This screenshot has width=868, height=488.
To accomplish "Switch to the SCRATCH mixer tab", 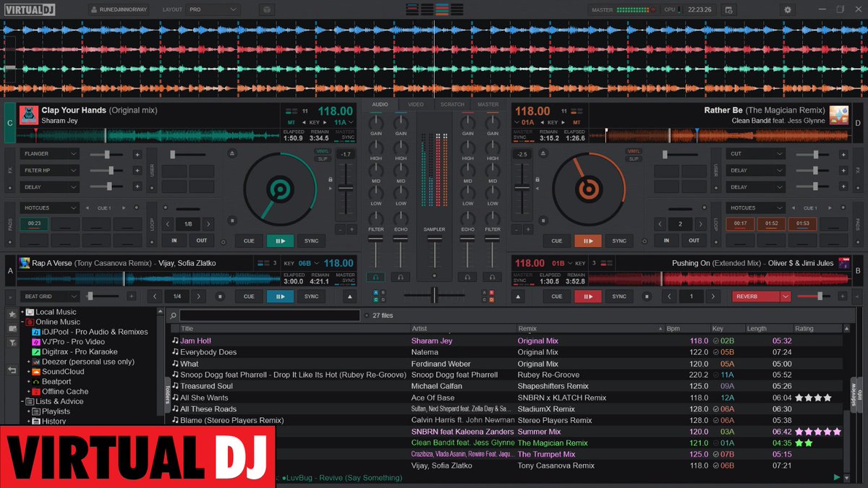I will [452, 105].
